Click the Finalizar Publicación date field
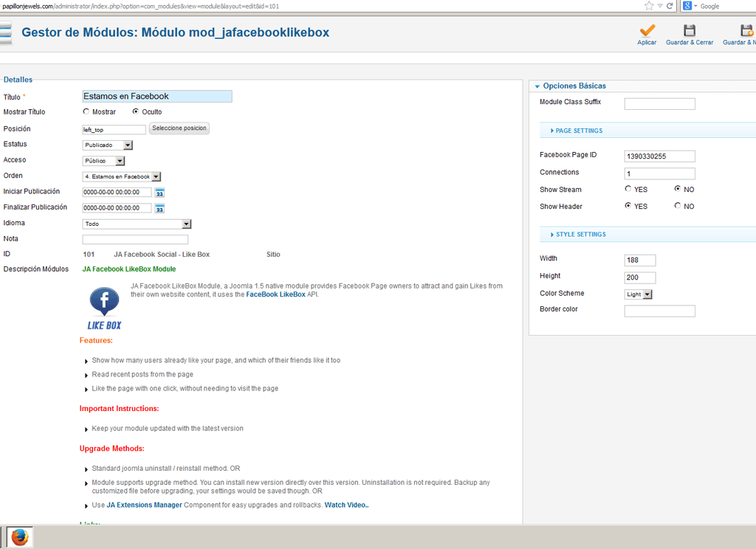The width and height of the screenshot is (756, 549). (117, 208)
